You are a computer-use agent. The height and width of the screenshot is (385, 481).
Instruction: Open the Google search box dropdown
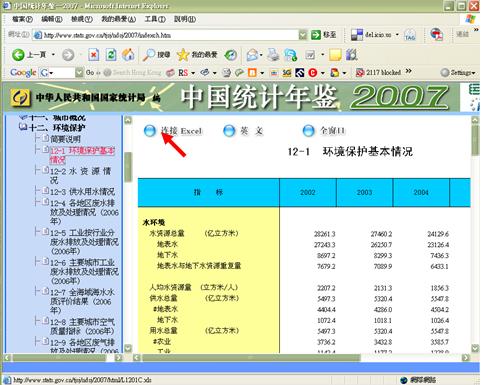click(79, 73)
